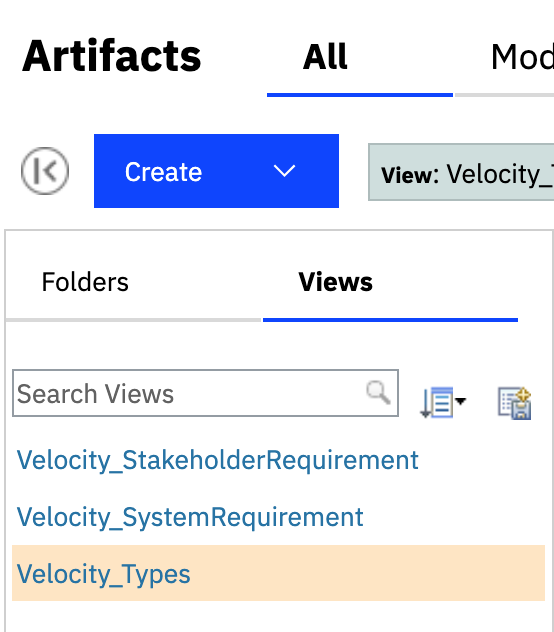Switch to the Folders tab
554x632 pixels.
click(x=85, y=282)
